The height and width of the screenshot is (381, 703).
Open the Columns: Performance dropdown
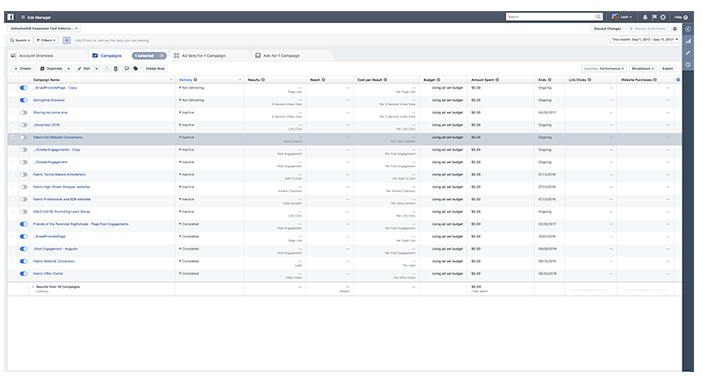tap(603, 69)
